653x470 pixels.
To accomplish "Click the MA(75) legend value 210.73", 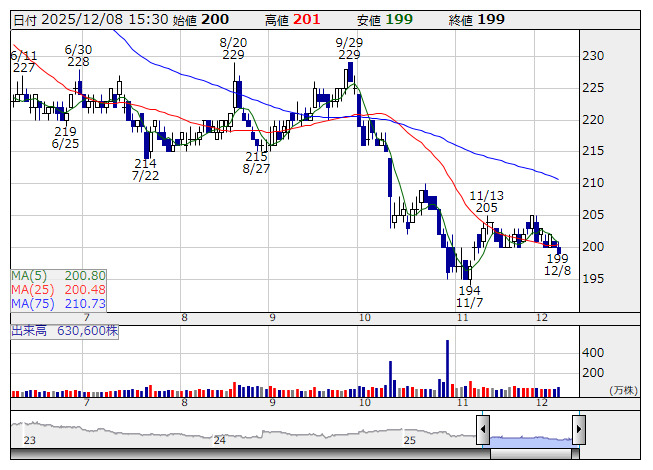I will pyautogui.click(x=85, y=303).
